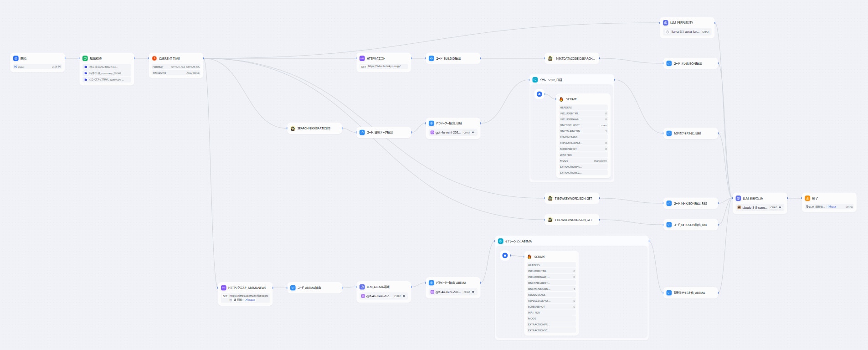Viewport: 868px width, 350px height.
Task: Click the green 知識取得 knowledge retrieval icon
Action: 85,58
